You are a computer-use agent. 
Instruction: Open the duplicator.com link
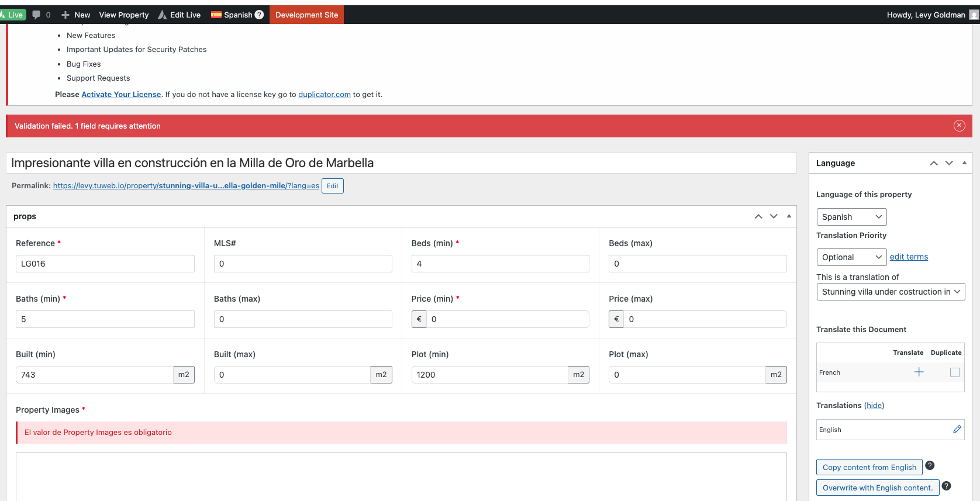tap(325, 94)
